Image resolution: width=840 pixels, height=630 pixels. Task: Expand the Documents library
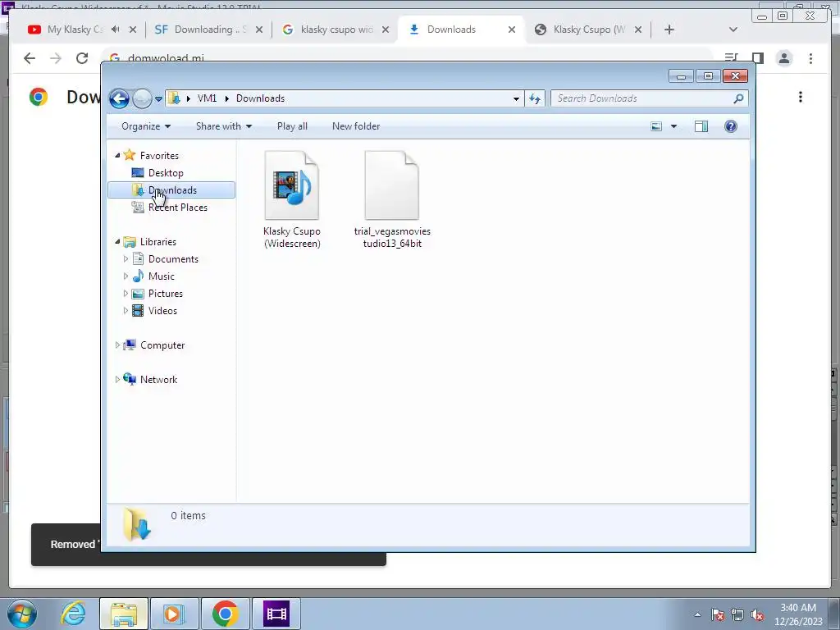[x=126, y=258]
